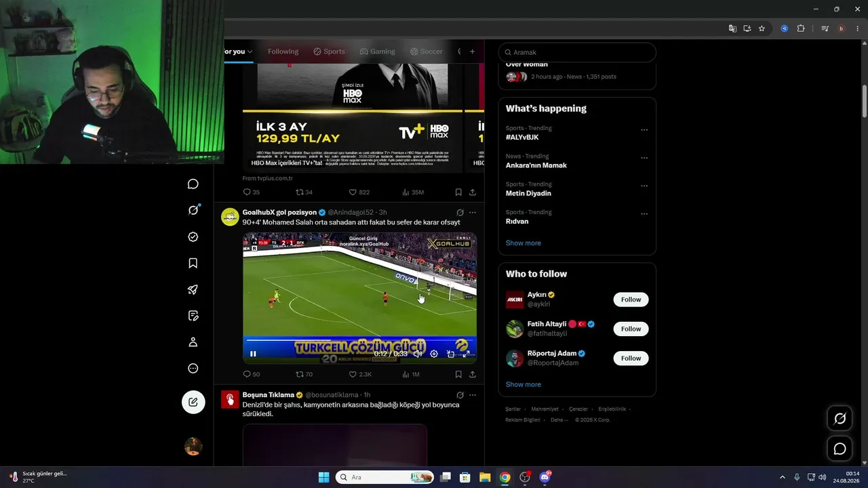This screenshot has height=488, width=868.
Task: View the HBO Max ad's 35M views stats
Action: (x=413, y=192)
